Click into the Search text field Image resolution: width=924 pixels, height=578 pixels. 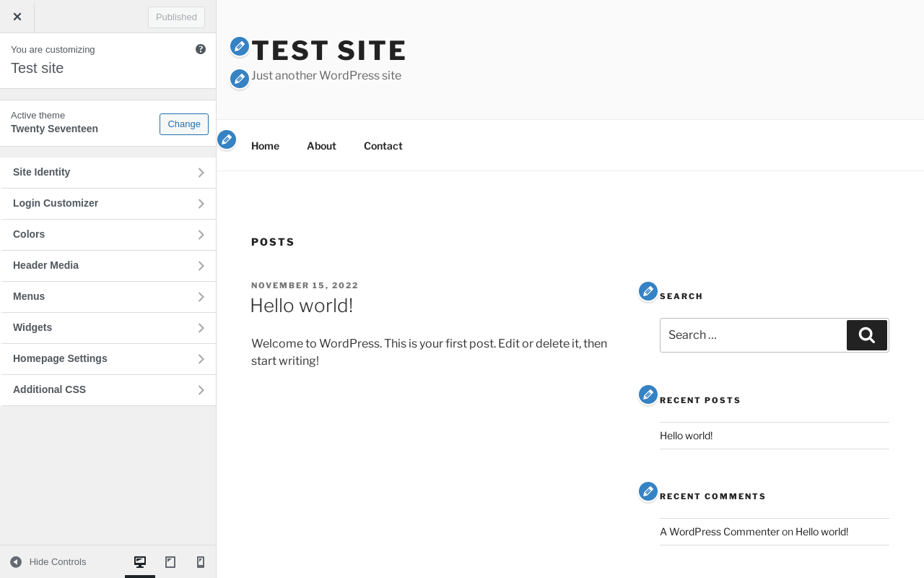click(752, 335)
